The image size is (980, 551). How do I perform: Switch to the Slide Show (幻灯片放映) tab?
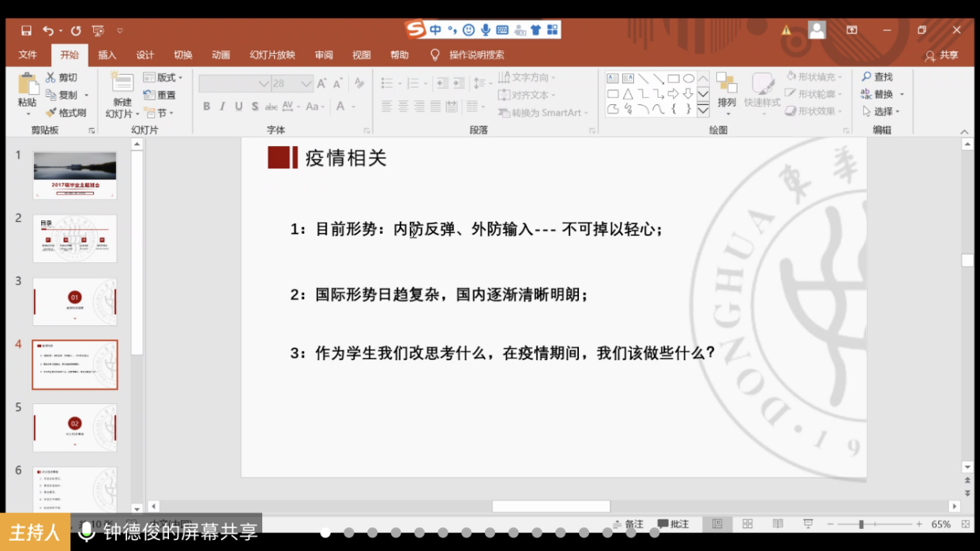[272, 55]
